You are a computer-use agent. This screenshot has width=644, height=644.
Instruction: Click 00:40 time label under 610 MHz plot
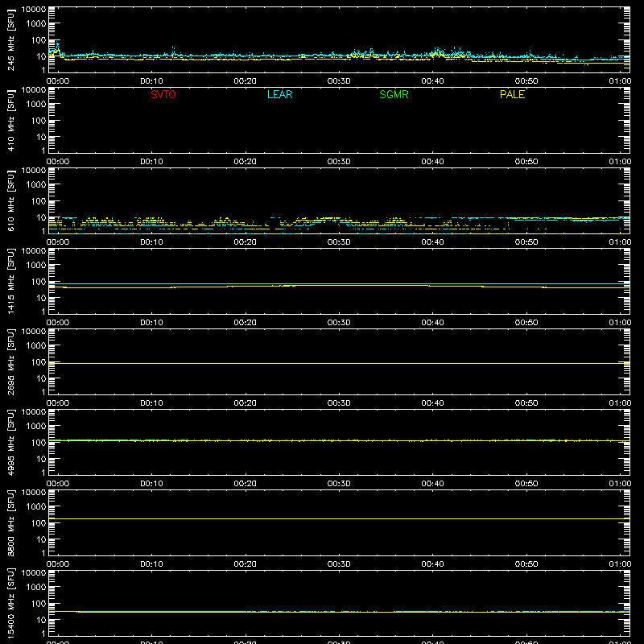[432, 242]
